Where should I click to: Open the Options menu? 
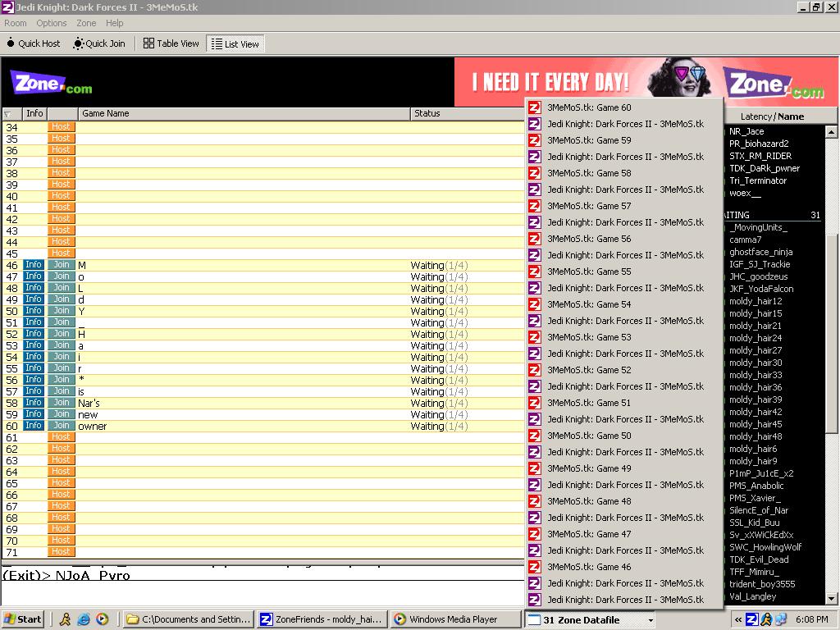tap(52, 23)
